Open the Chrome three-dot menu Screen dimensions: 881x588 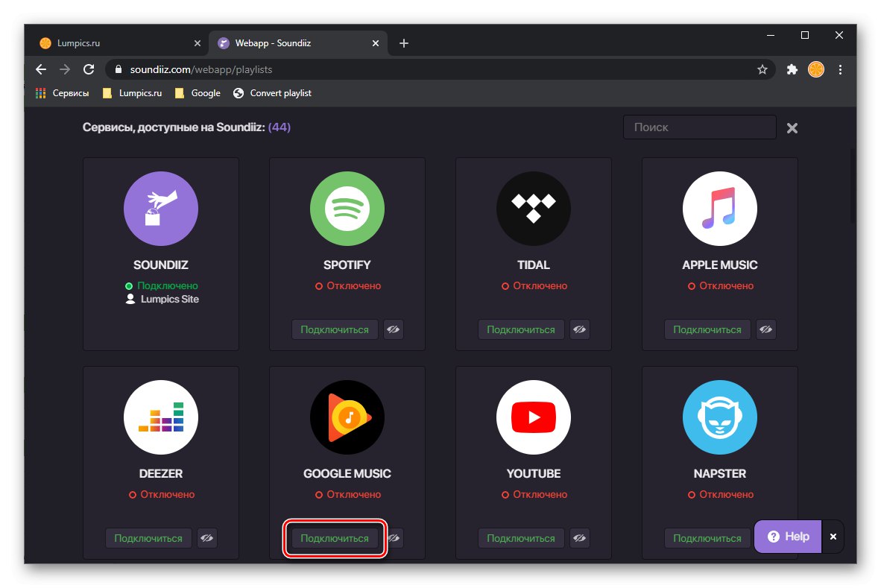point(840,69)
